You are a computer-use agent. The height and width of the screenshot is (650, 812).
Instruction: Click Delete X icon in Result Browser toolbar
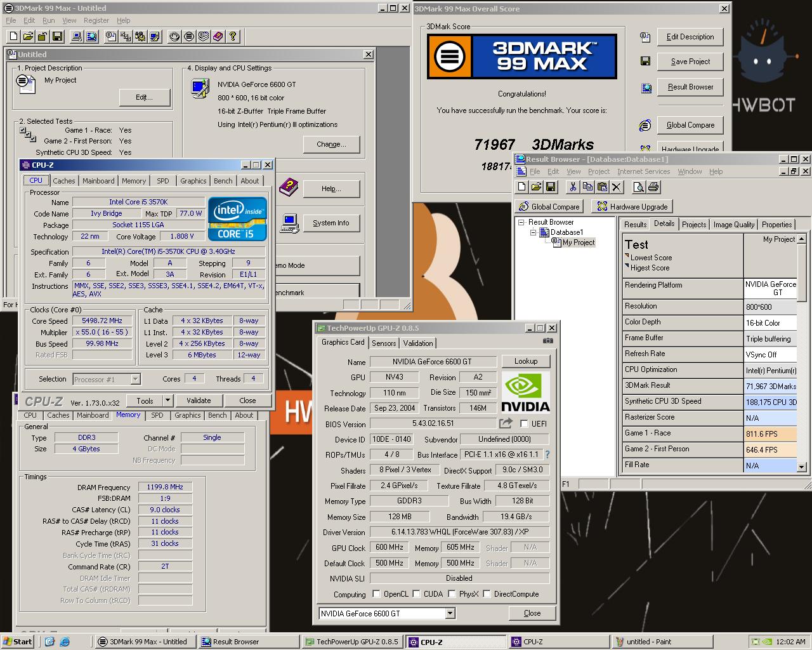(617, 187)
